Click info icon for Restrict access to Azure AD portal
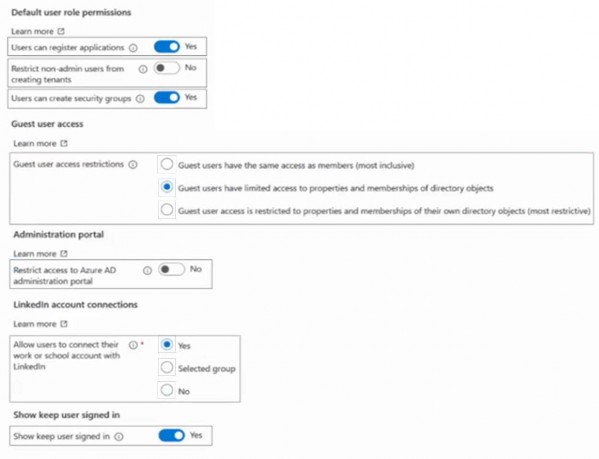This screenshot has width=599, height=459. (x=147, y=271)
